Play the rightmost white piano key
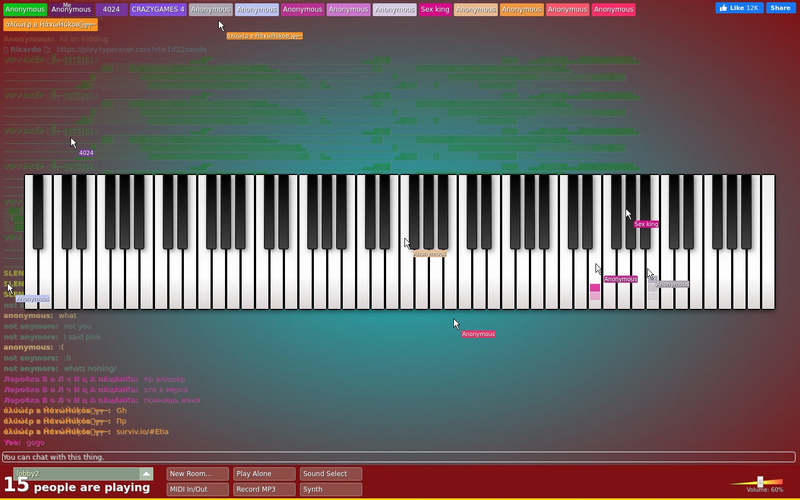 tap(768, 242)
